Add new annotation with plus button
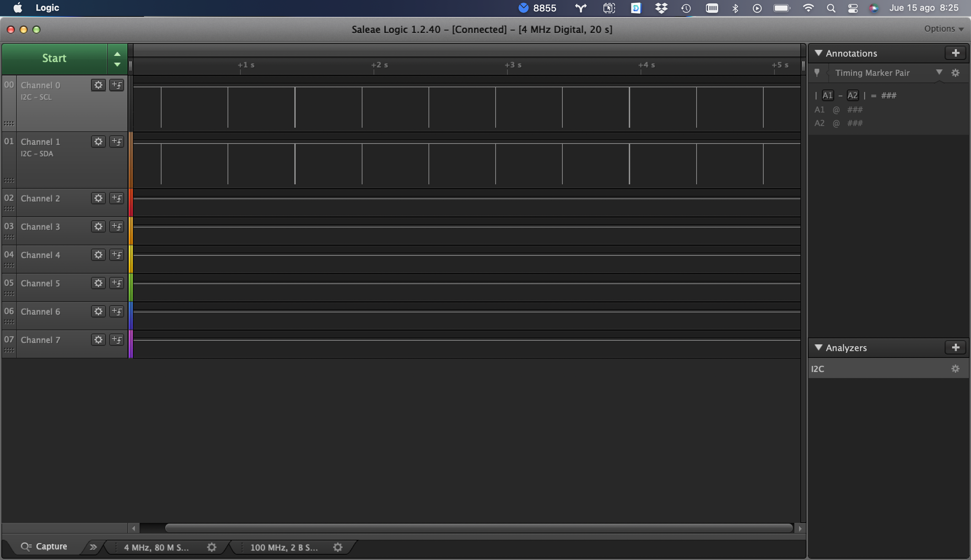 (955, 53)
